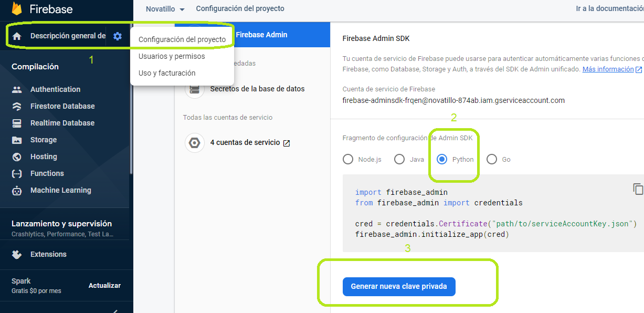Click Descripción general del proyecto
This screenshot has width=644, height=313.
pyautogui.click(x=68, y=36)
